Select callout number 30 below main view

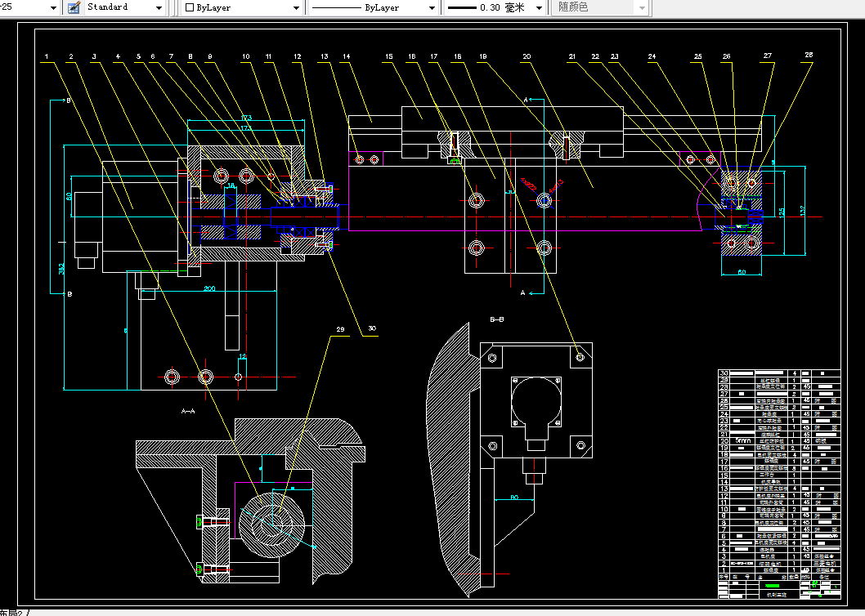tap(372, 328)
